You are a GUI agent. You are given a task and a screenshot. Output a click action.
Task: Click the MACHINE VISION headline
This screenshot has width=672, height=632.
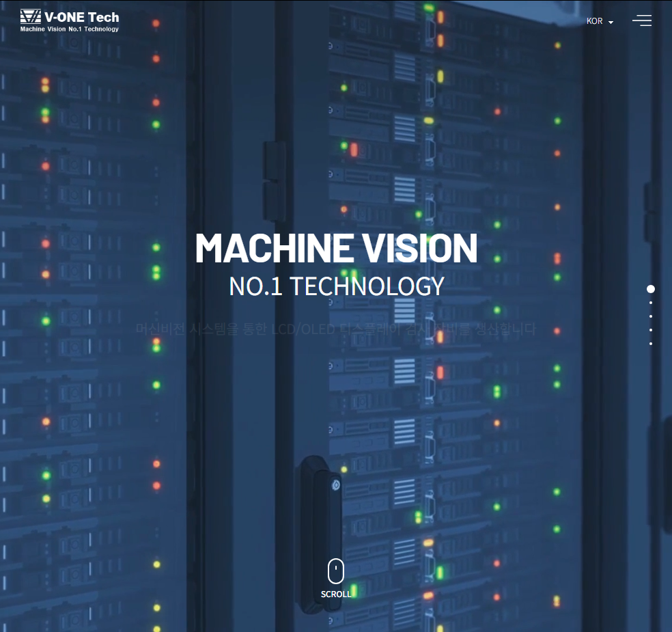point(336,248)
